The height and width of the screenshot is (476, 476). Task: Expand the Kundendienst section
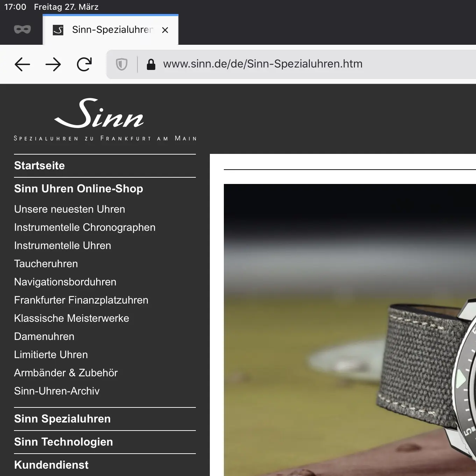51,465
